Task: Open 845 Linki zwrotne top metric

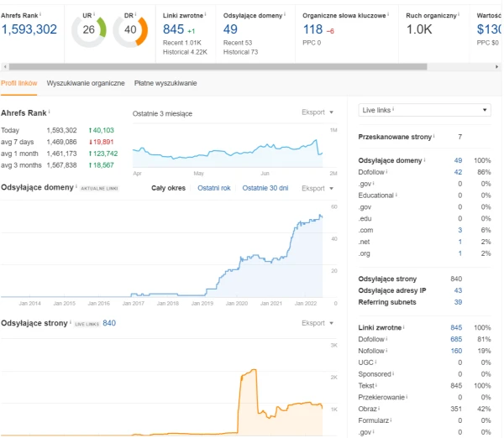Action: click(x=173, y=29)
